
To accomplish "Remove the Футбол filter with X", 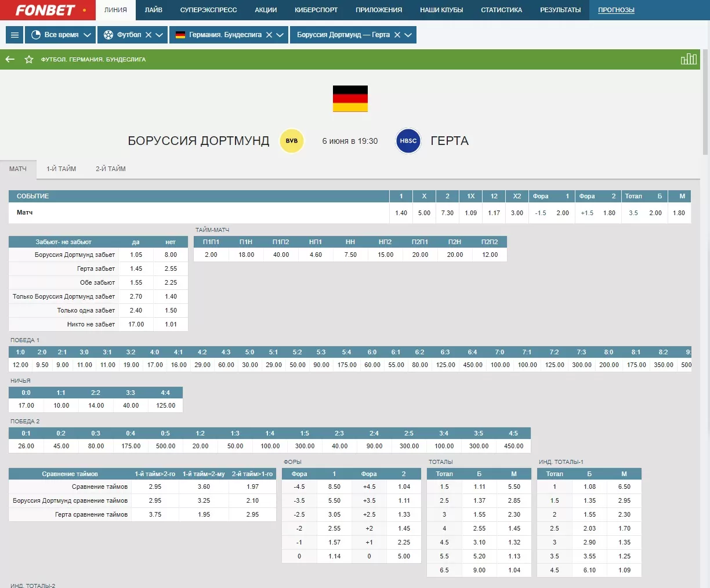I will pos(148,35).
